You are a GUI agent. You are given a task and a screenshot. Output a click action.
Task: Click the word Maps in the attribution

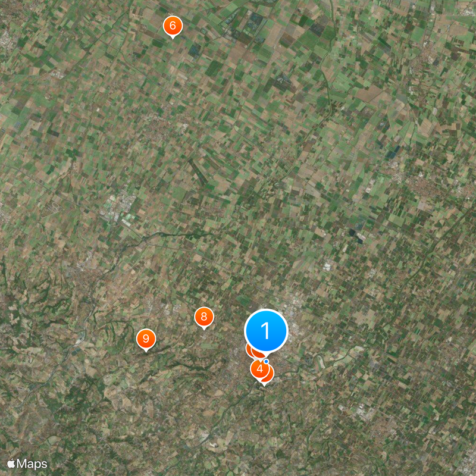click(x=32, y=464)
